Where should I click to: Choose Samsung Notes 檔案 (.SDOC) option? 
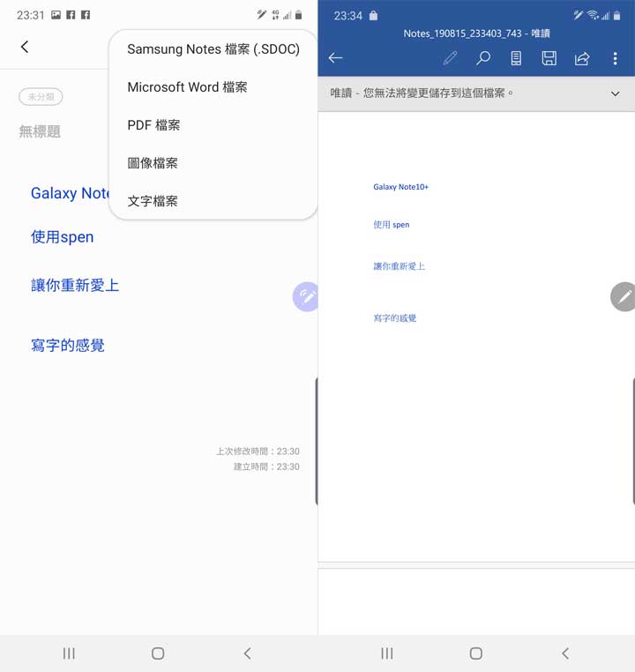[x=213, y=49]
